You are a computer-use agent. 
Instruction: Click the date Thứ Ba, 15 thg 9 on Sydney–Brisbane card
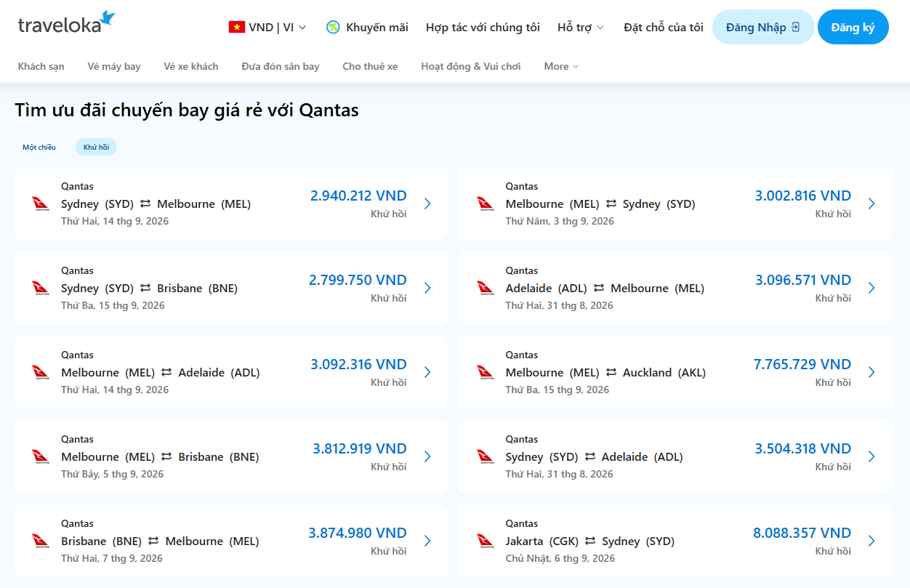113,305
